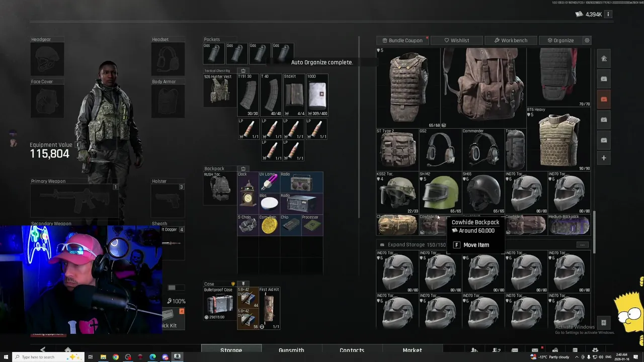Viewport: 644px width, 362px height.
Task: Select the RUSH Tac. backpack slot
Action: click(x=219, y=189)
